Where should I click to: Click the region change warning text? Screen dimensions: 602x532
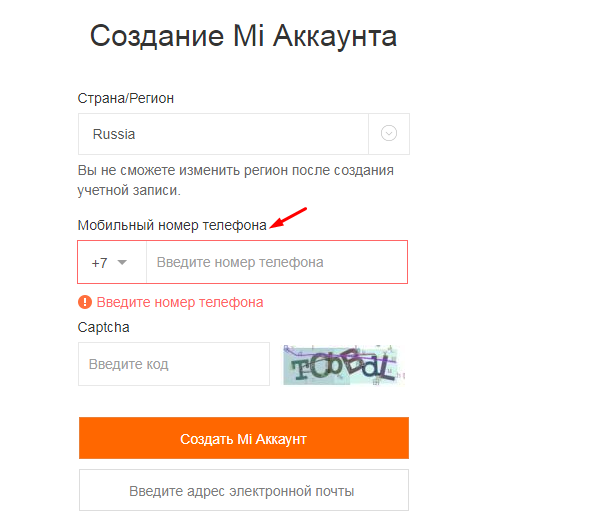click(x=235, y=170)
